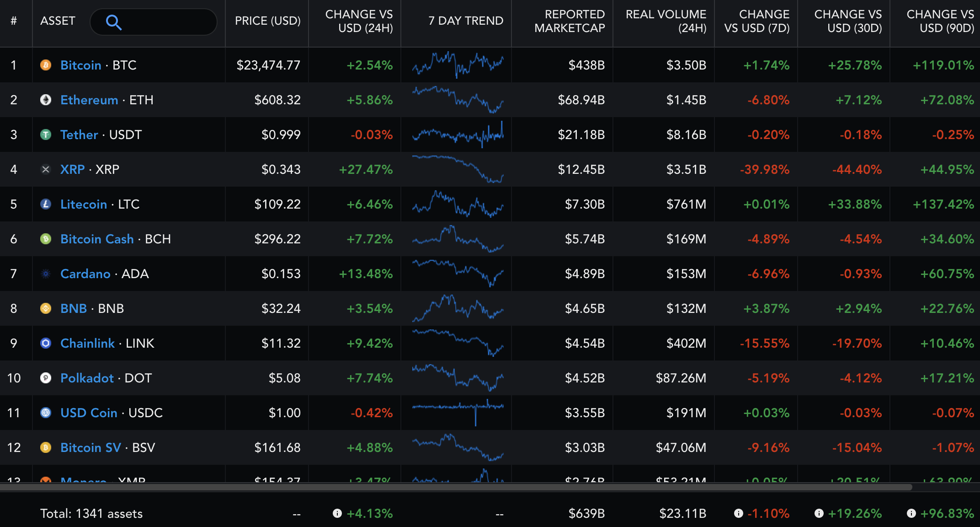Click Chainlink 30D change -19.70%
This screenshot has height=527, width=980.
[857, 343]
